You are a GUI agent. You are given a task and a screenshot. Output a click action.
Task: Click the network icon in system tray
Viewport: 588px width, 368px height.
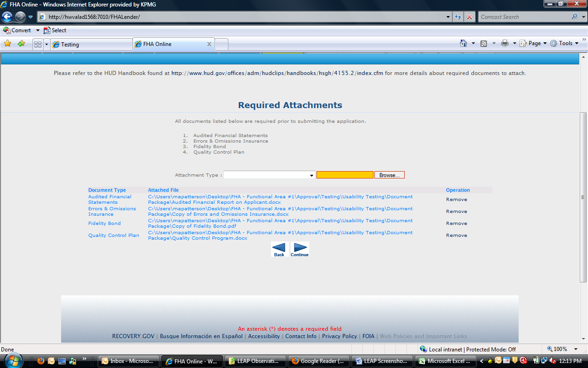[544, 361]
